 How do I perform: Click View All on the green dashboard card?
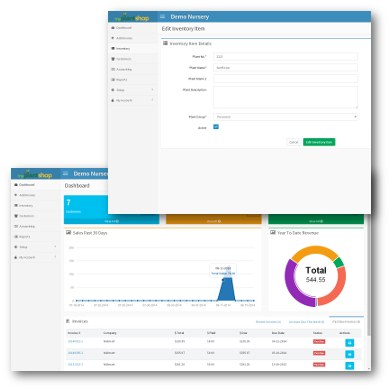(x=316, y=221)
